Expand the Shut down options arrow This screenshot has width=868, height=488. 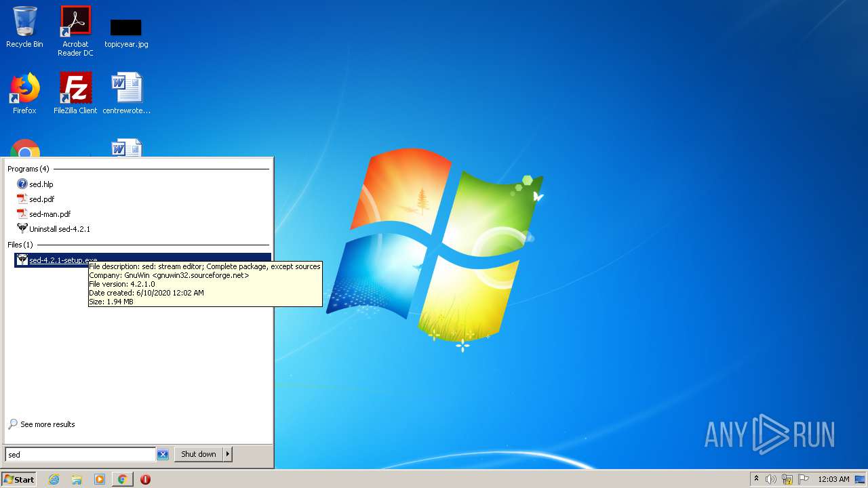[x=228, y=454]
